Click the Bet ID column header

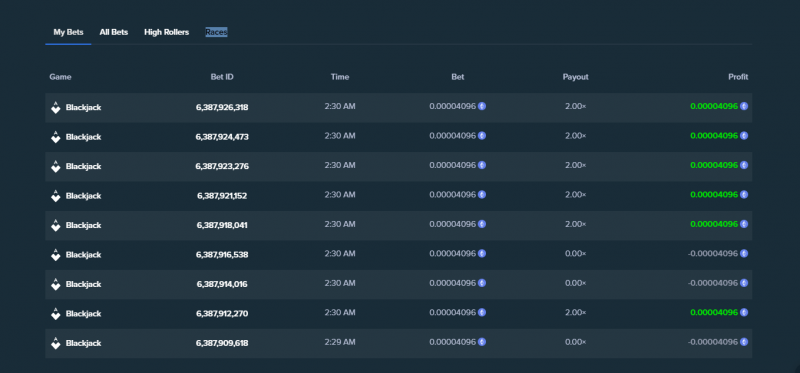222,77
